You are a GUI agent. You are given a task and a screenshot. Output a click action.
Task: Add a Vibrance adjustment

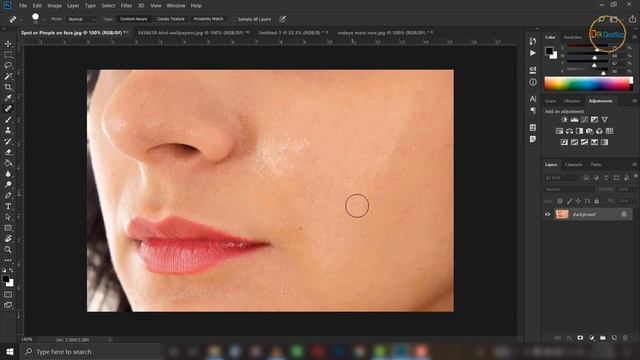click(x=604, y=120)
